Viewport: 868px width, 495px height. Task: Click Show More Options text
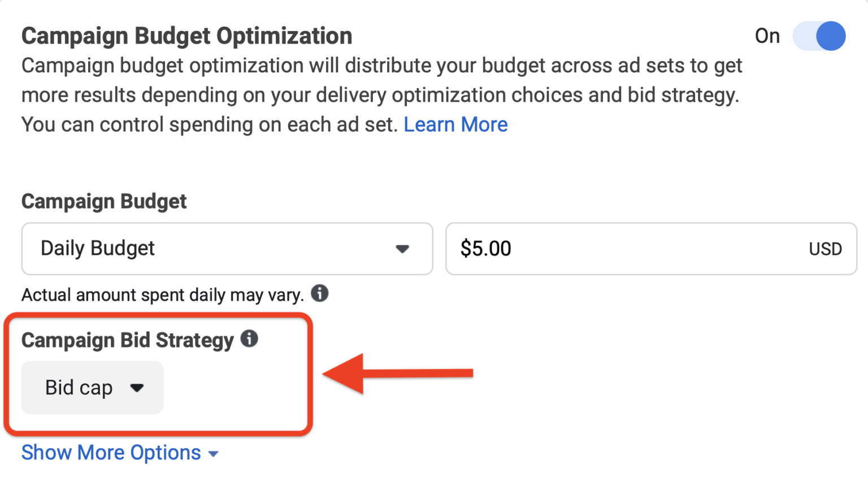(x=111, y=453)
